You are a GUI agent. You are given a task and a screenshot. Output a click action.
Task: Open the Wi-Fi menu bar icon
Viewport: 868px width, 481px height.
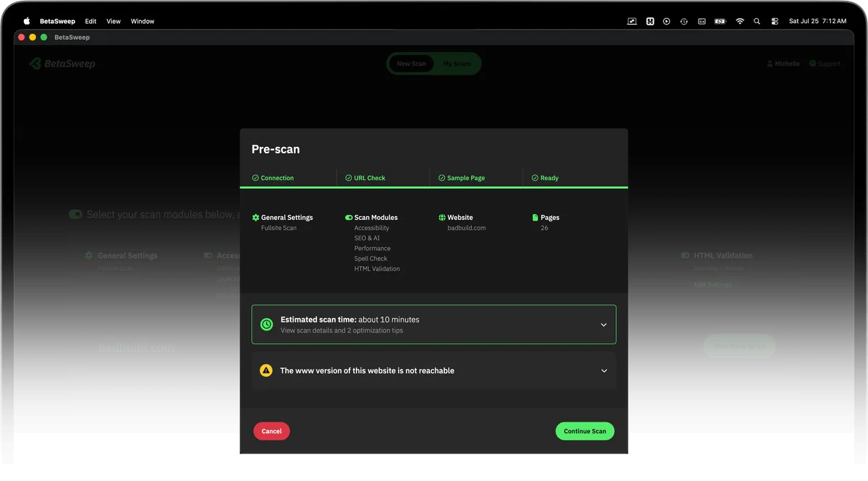coord(740,21)
